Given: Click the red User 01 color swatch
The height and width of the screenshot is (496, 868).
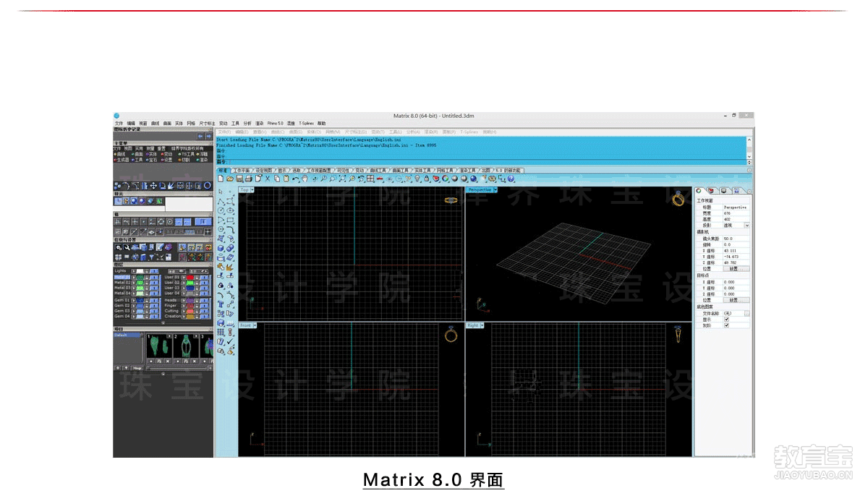Looking at the screenshot, I should pyautogui.click(x=190, y=277).
